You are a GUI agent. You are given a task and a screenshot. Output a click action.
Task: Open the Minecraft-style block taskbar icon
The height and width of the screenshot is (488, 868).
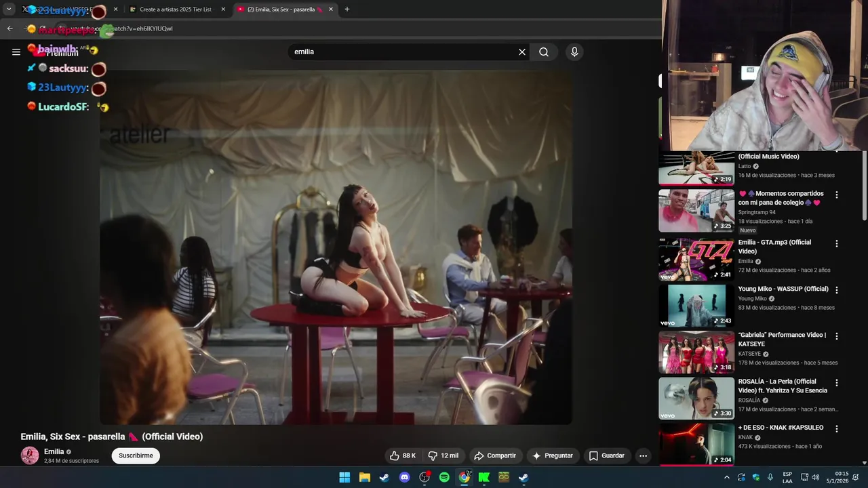point(504,477)
